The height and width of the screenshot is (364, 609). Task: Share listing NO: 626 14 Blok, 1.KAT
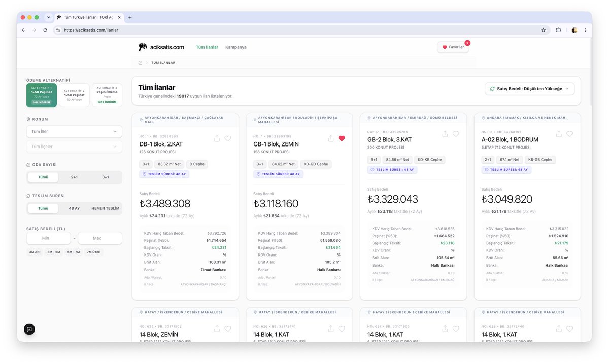click(331, 329)
